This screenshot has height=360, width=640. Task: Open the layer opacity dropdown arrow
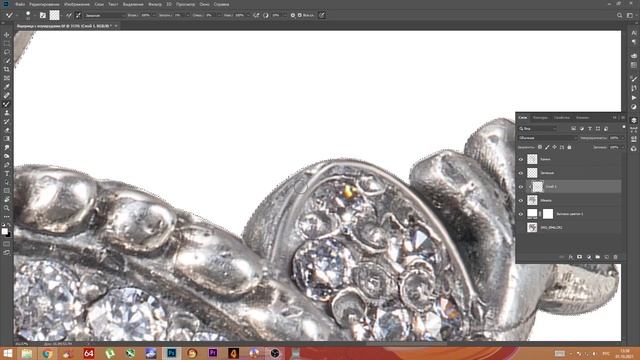(x=622, y=138)
